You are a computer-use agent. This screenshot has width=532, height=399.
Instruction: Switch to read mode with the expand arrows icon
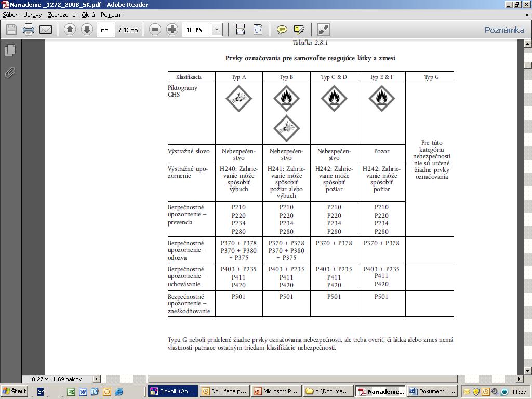point(323,30)
